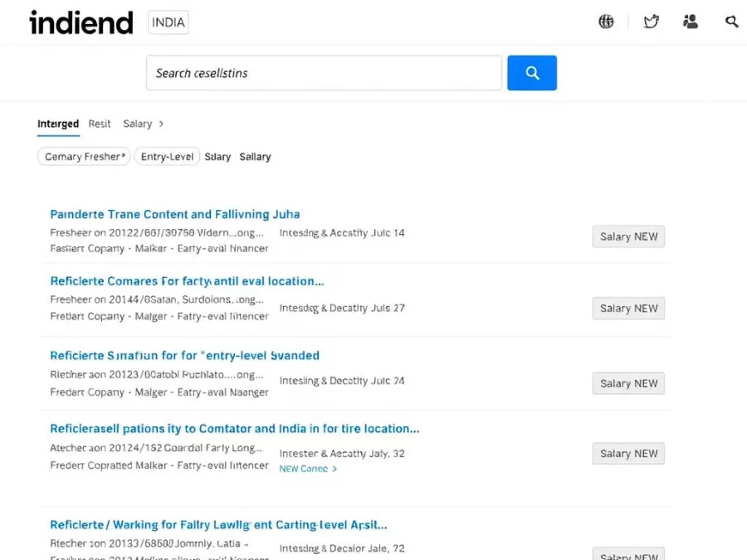This screenshot has height=560, width=747.
Task: Toggle the Cemary Fresher filter chip
Action: (84, 157)
